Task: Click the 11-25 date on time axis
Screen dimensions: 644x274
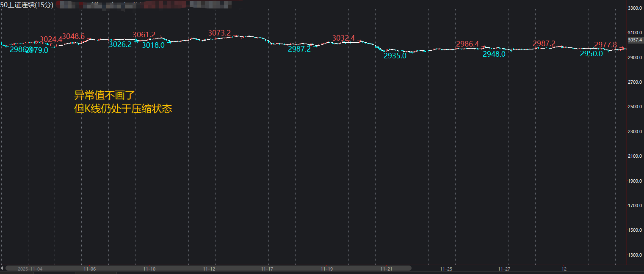Action: (x=446, y=269)
